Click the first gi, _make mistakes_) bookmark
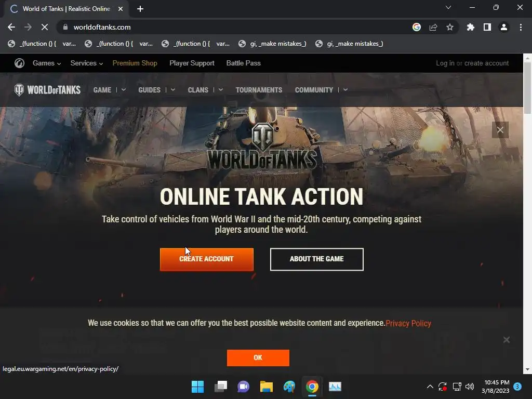 (272, 44)
